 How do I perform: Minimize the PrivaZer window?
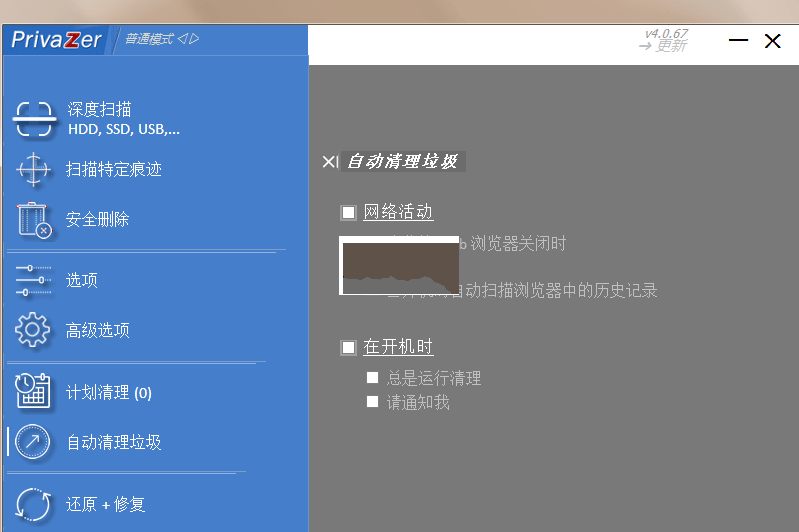click(x=738, y=40)
